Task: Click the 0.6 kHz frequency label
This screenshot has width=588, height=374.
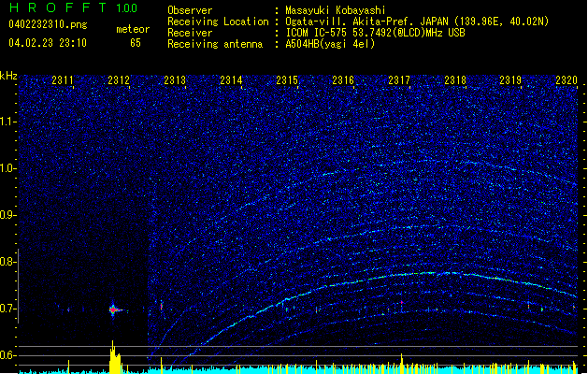Action: pyautogui.click(x=7, y=355)
